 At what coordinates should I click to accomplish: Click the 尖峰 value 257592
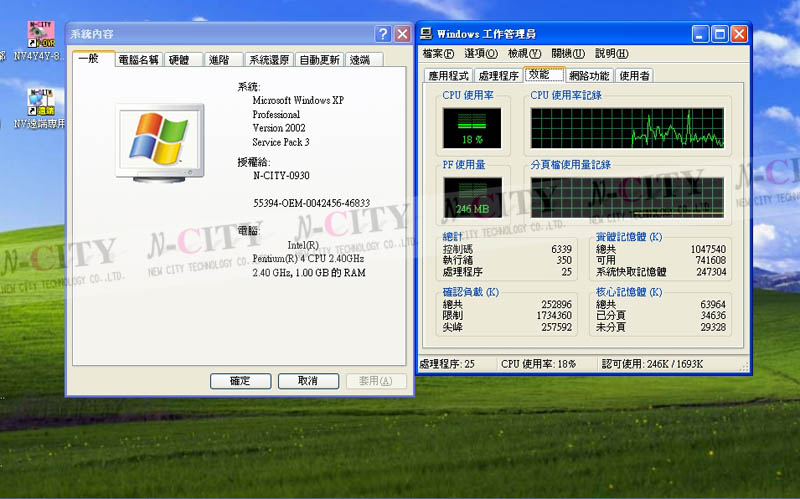tap(557, 327)
